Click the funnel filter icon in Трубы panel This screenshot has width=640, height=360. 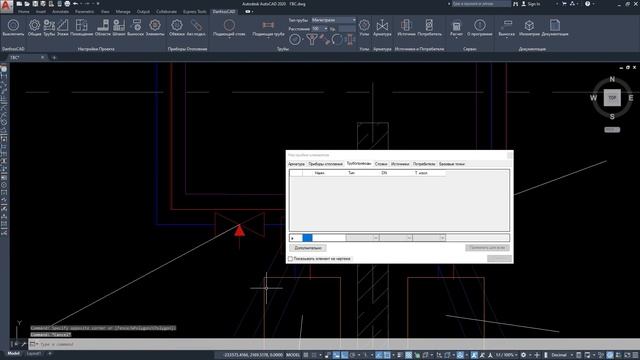312,40
